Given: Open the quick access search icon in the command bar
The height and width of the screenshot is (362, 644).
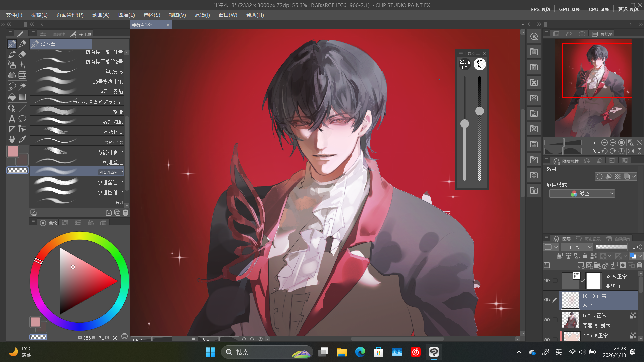Looking at the screenshot, I should click(x=534, y=36).
